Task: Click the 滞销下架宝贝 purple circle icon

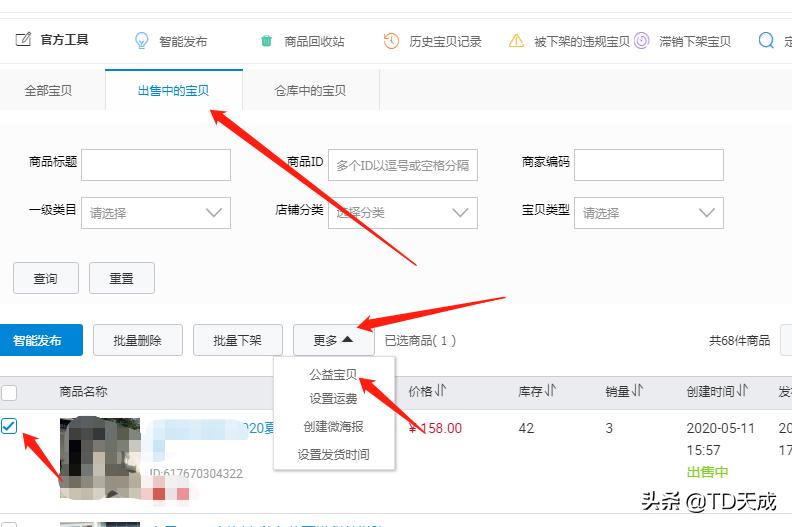Action: pyautogui.click(x=641, y=41)
